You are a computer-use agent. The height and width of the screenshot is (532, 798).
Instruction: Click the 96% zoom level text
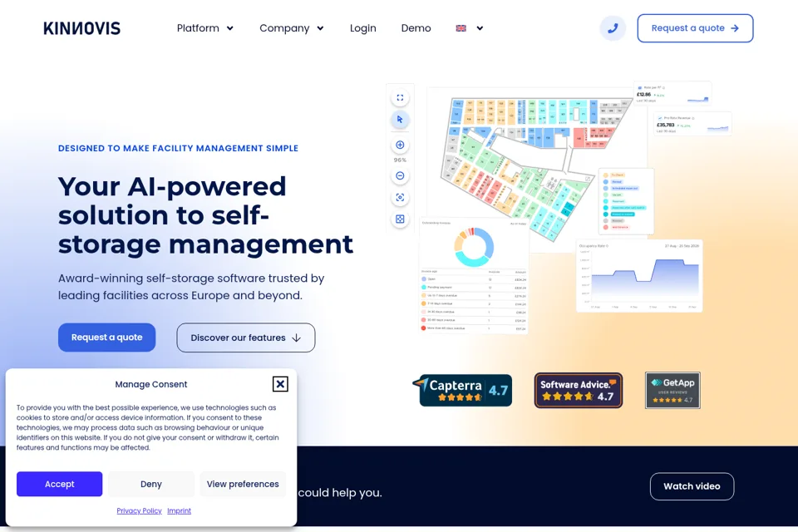pyautogui.click(x=400, y=160)
